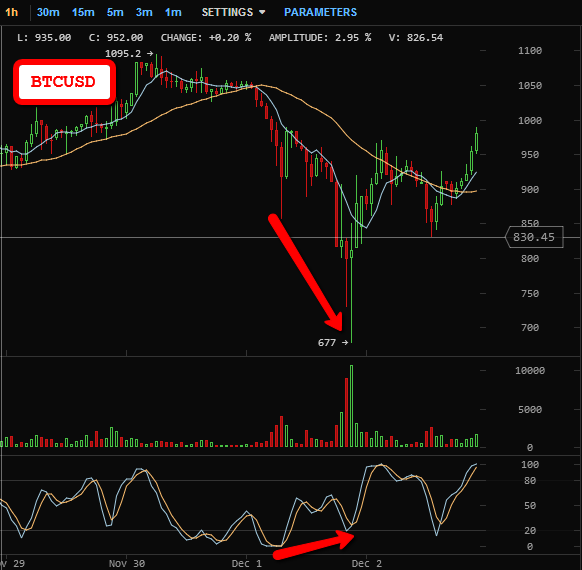Click the Dec 1 date label
Image resolution: width=582 pixels, height=570 pixels.
pos(247,563)
